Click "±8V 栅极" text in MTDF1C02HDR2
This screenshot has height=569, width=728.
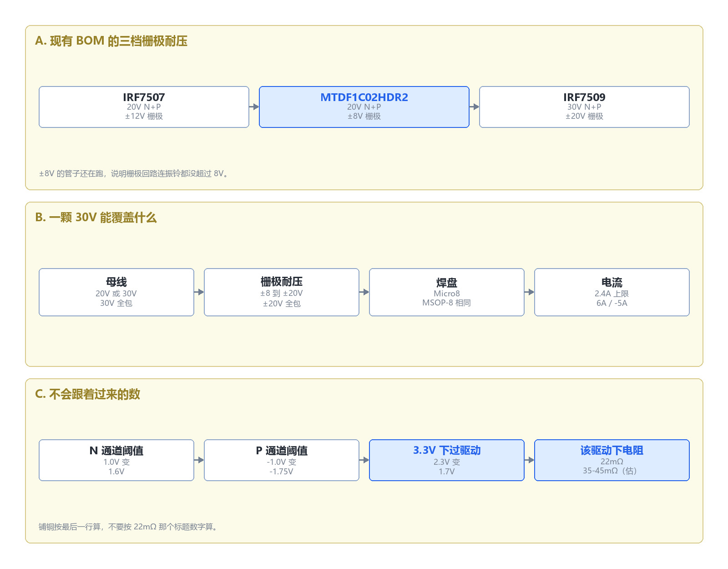click(364, 116)
